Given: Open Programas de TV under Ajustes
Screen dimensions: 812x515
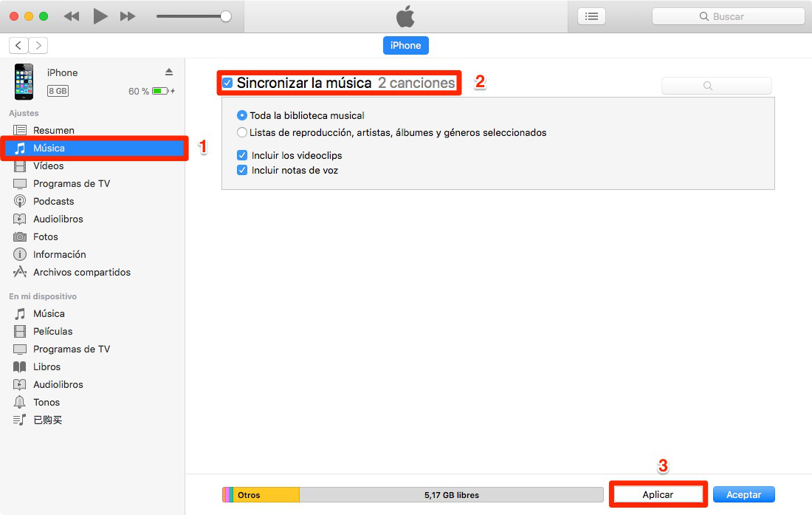Looking at the screenshot, I should 72,183.
